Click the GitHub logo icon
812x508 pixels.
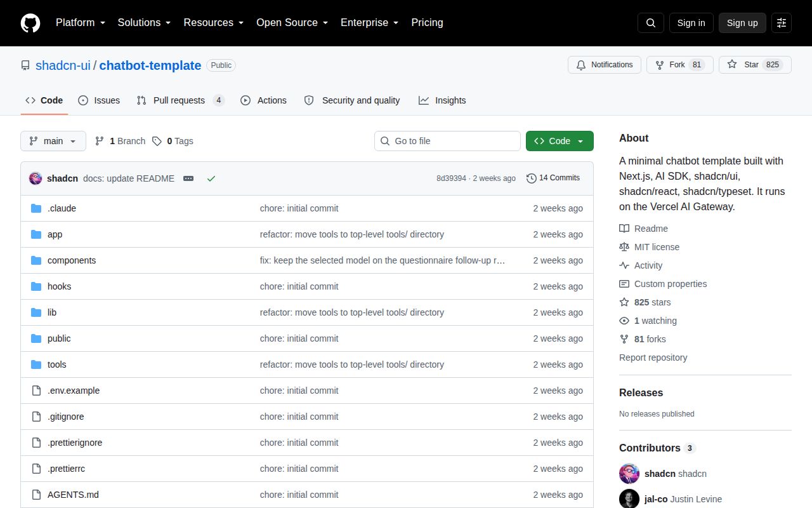click(x=30, y=23)
